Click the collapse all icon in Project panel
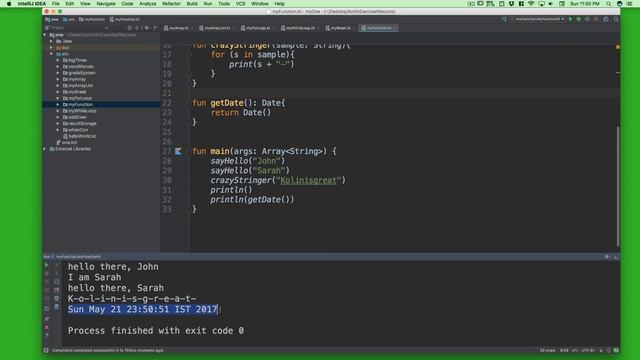This screenshot has height=360, width=640. [137, 28]
